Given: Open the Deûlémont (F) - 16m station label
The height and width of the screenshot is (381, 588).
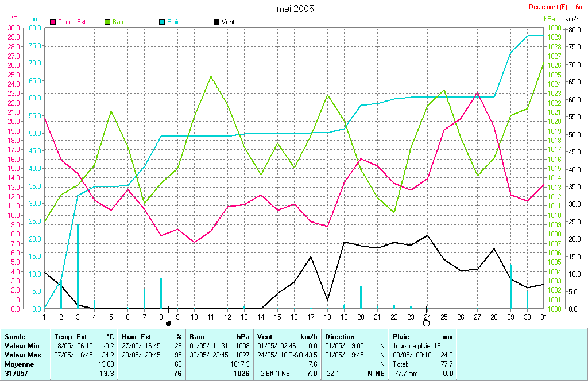Looking at the screenshot, I should point(556,7).
